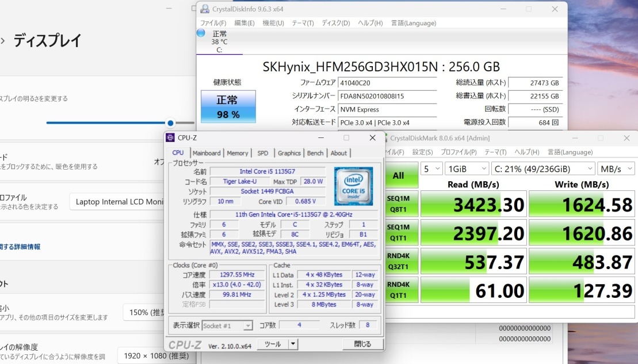
Task: Open the ヘルプ(H) menu in CrystalDiskMark
Action: tap(527, 152)
